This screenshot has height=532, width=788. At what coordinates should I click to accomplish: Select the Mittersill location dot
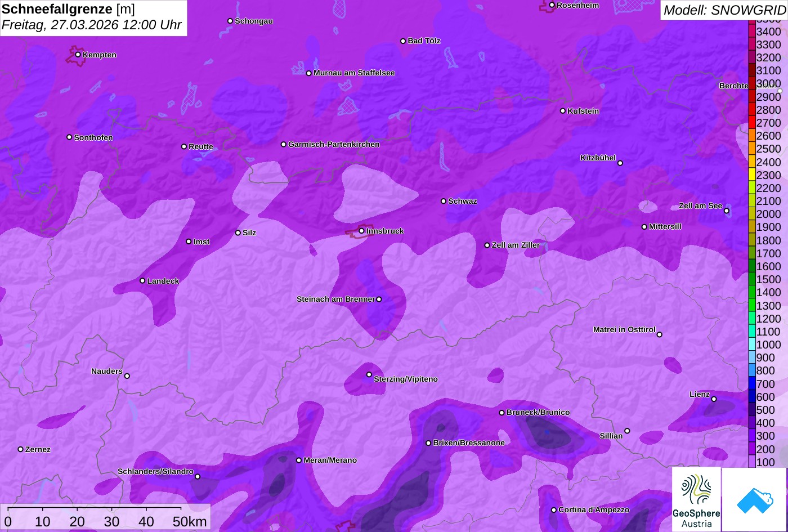coord(644,227)
